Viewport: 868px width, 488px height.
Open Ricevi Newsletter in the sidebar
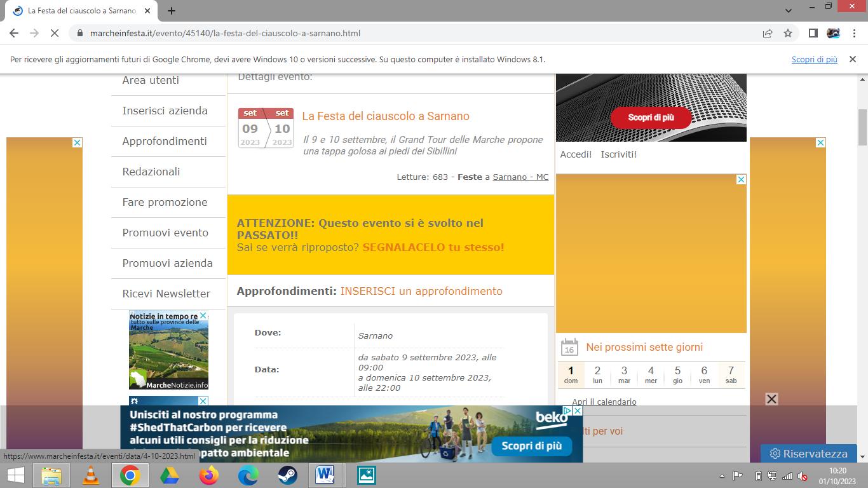(x=166, y=294)
